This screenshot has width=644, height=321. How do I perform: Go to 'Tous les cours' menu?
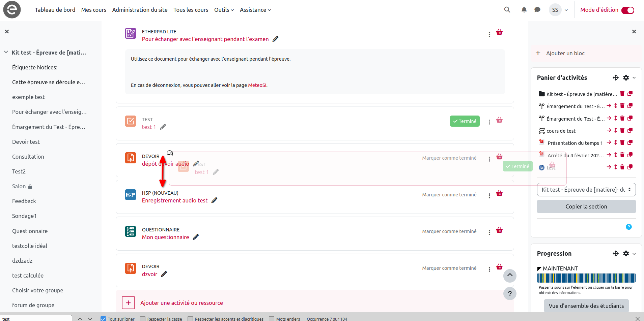tap(191, 10)
